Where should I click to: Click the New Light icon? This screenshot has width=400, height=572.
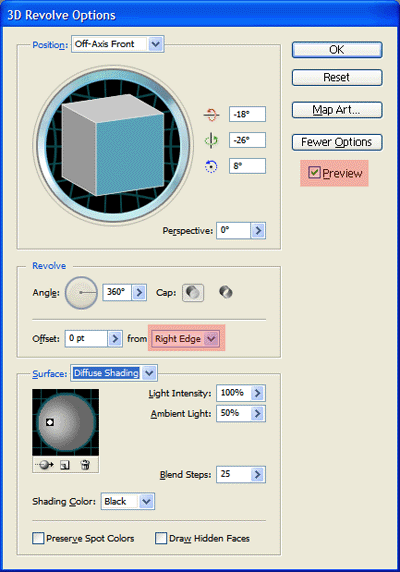tap(65, 465)
